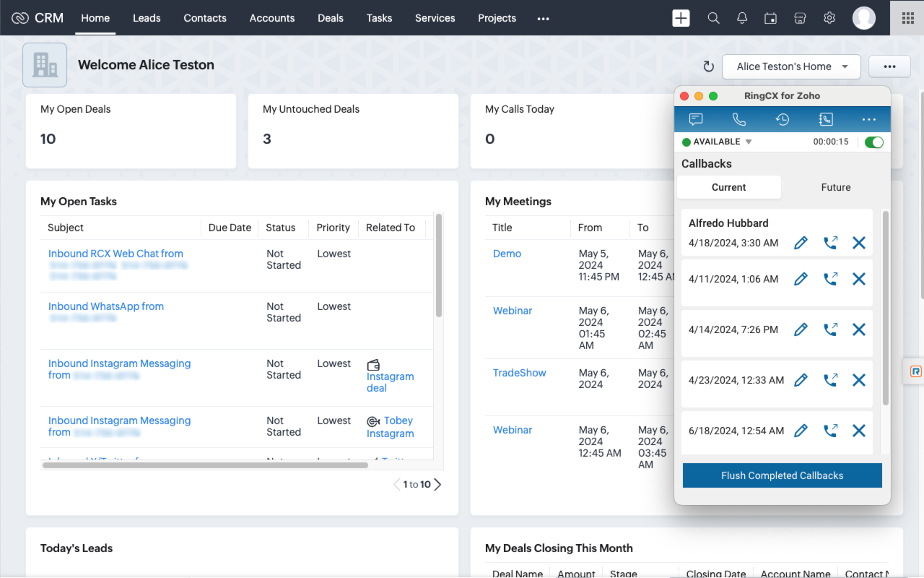The image size is (924, 578).
Task: Click the My Open Tasks vertical scrollbar
Action: tap(439, 266)
